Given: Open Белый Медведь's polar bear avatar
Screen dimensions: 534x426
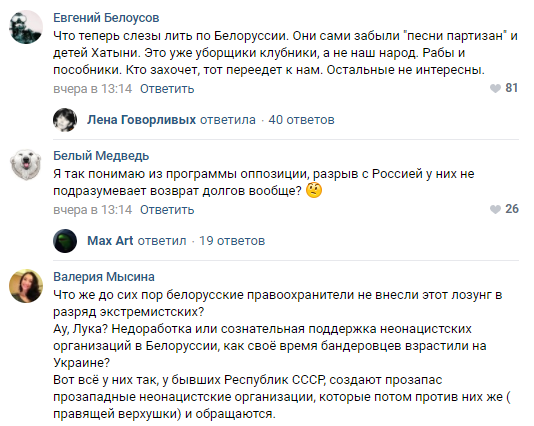Looking at the screenshot, I should pos(26,165).
